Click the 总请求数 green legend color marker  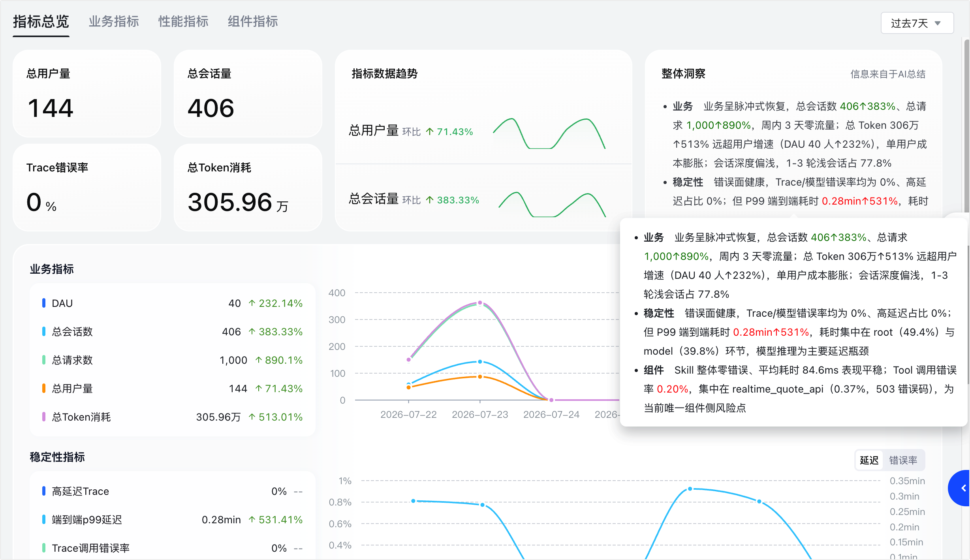(43, 360)
